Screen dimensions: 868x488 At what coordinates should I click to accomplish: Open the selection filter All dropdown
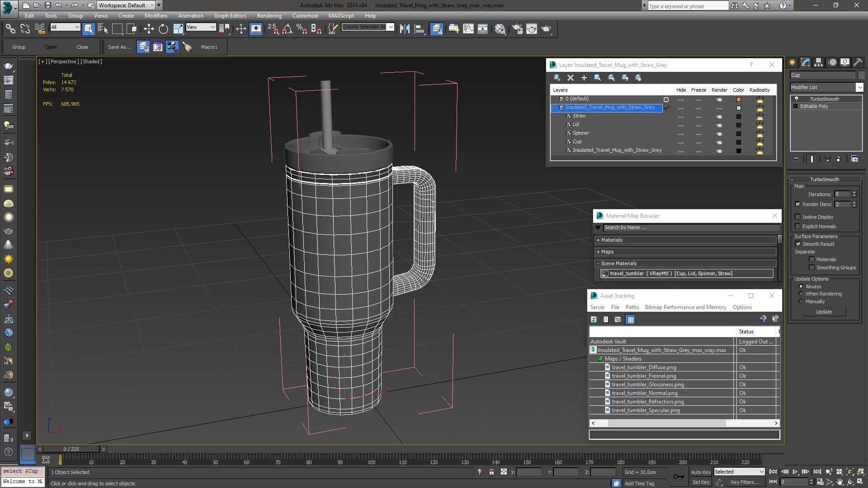(65, 27)
